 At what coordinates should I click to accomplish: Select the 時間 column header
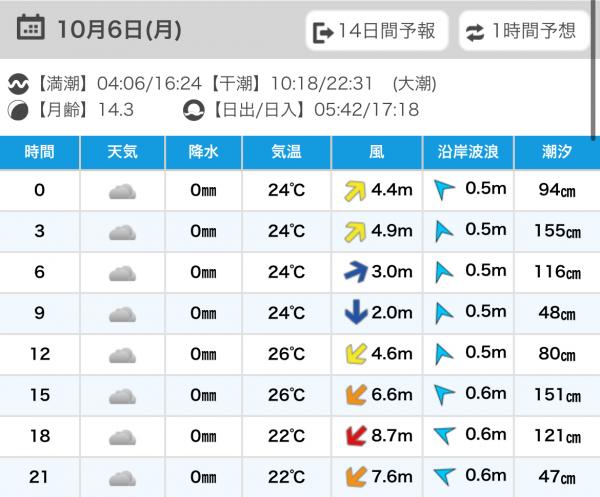point(39,153)
